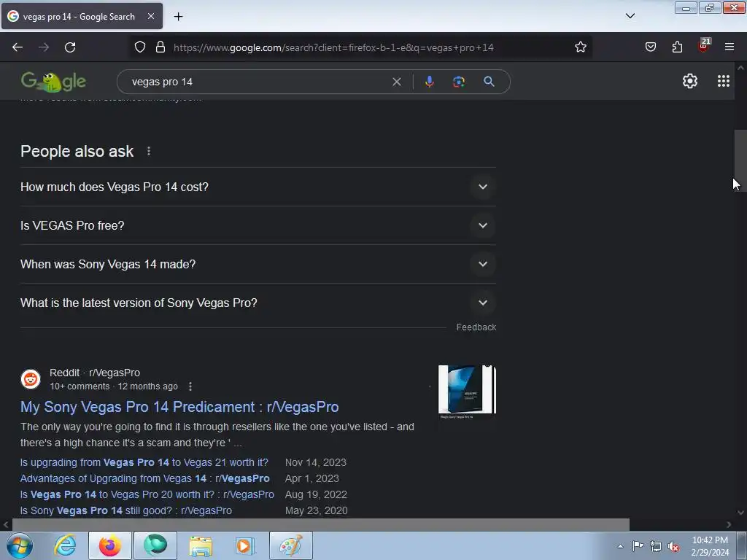This screenshot has height=560, width=747.
Task: Start voice search with microphone
Action: pyautogui.click(x=429, y=82)
